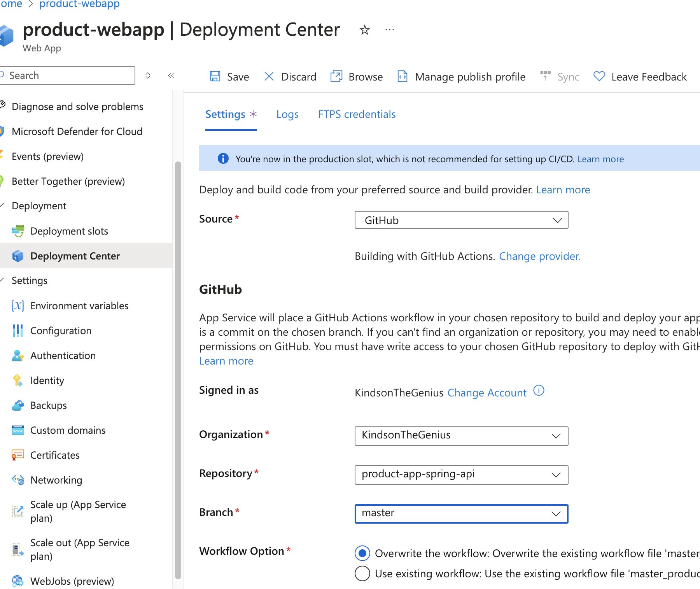700x589 pixels.
Task: Click the Manage publish profile icon
Action: [x=402, y=76]
